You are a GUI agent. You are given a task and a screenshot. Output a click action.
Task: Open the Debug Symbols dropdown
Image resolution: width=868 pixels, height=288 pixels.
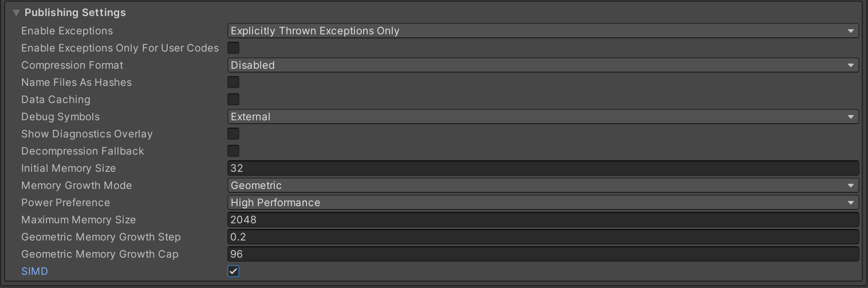click(x=542, y=117)
